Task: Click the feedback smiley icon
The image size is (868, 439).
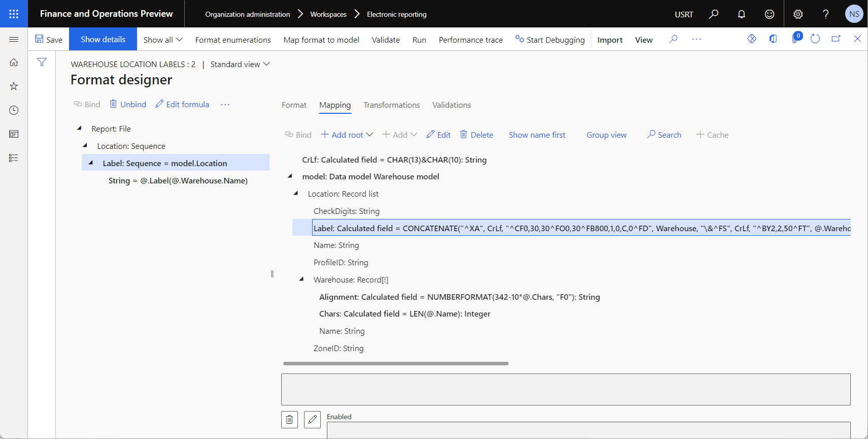Action: pos(770,14)
